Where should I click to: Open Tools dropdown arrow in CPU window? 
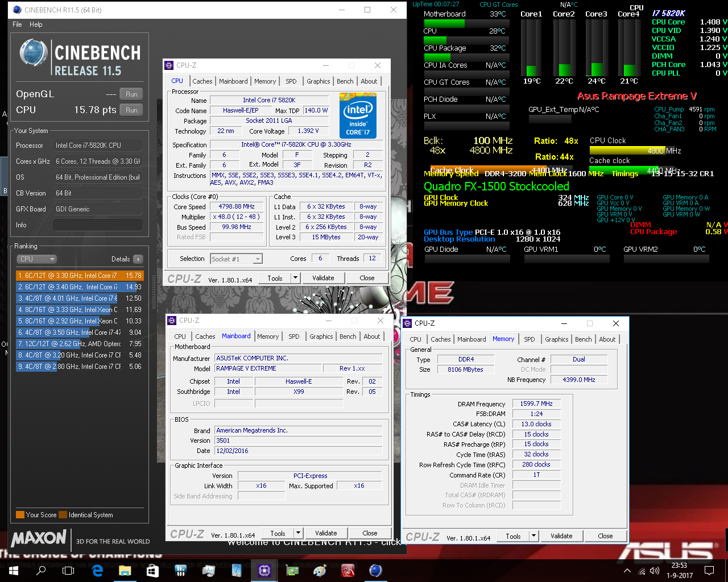click(295, 278)
